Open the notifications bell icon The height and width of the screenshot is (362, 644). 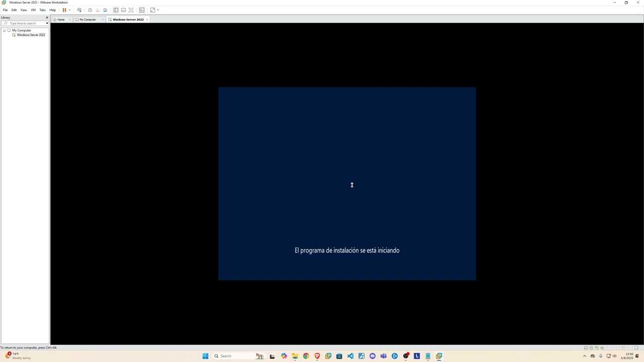[x=637, y=356]
